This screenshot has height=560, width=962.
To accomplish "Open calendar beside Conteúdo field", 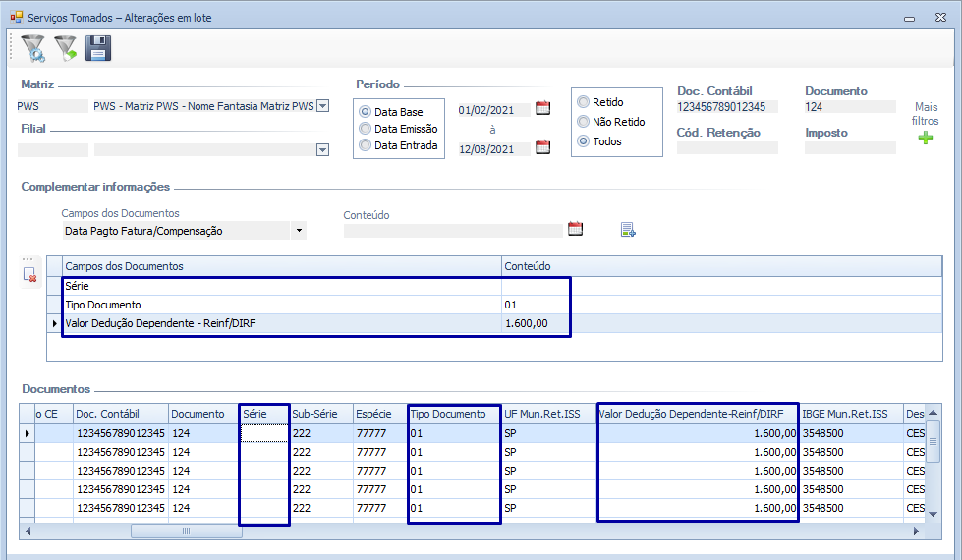I will pos(576,230).
